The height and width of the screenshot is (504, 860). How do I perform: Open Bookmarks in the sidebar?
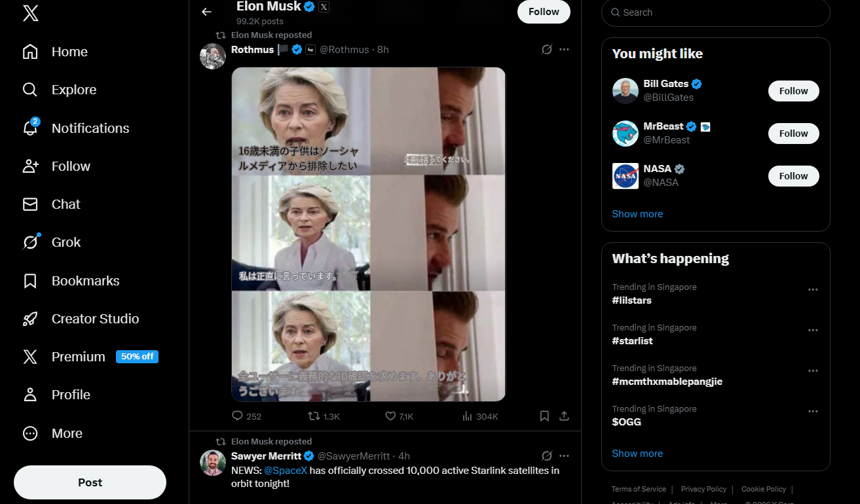pyautogui.click(x=85, y=281)
